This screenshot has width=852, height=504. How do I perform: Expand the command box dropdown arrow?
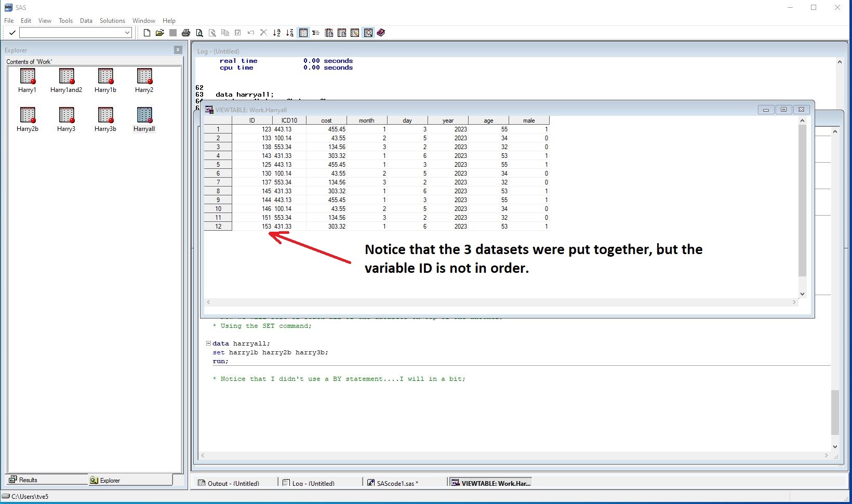click(127, 33)
